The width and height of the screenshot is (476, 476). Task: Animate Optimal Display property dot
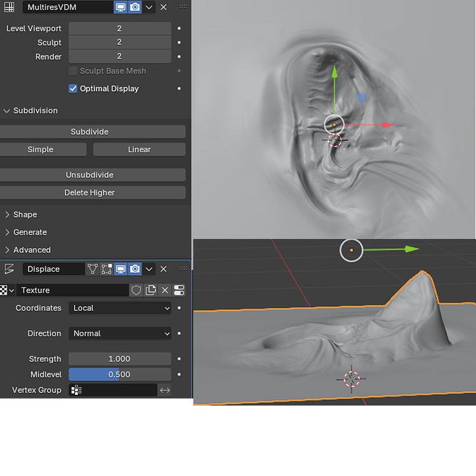pyautogui.click(x=179, y=89)
